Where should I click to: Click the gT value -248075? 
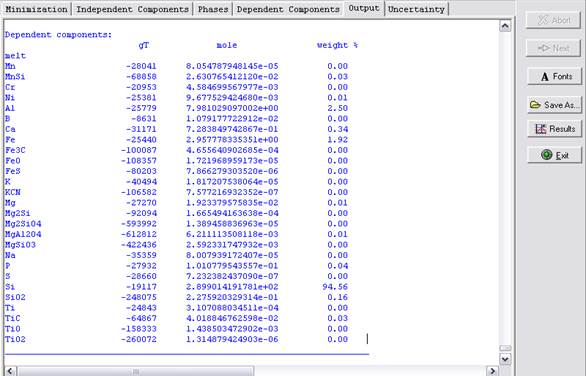[139, 297]
